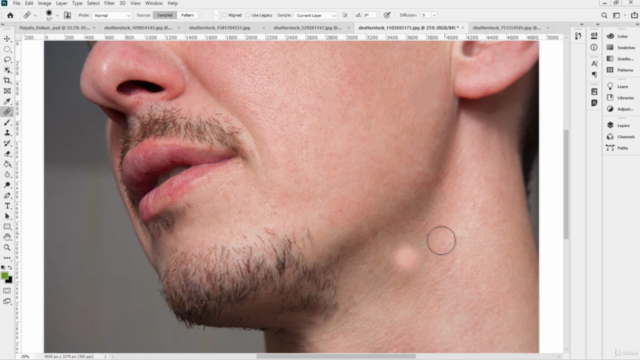
Task: Select the Rectangle shape tool
Action: click(7, 227)
